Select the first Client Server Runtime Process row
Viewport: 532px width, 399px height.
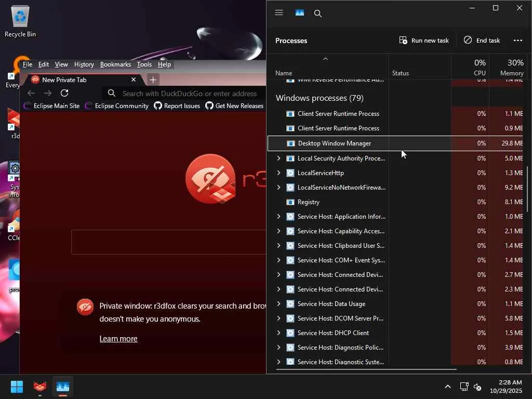[x=395, y=114]
